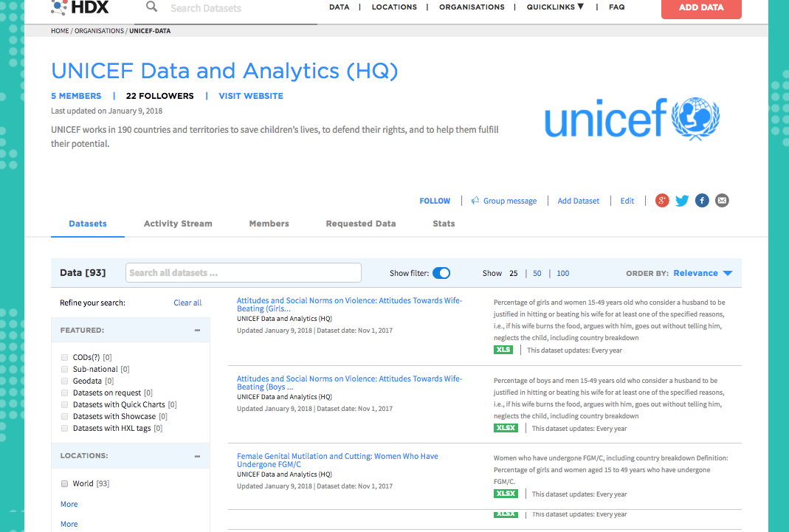Share organisation on Google Plus
This screenshot has height=532, width=789.
coord(662,201)
